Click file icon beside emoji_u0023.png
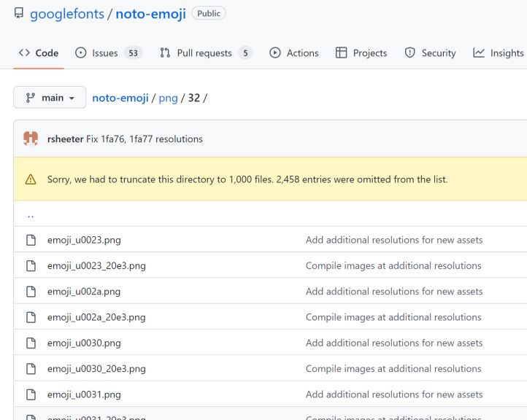 (x=31, y=240)
